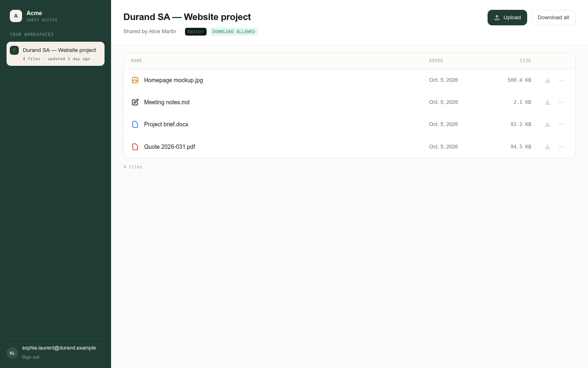Click the 2.1 KB size value
The image size is (588, 368).
click(x=522, y=102)
